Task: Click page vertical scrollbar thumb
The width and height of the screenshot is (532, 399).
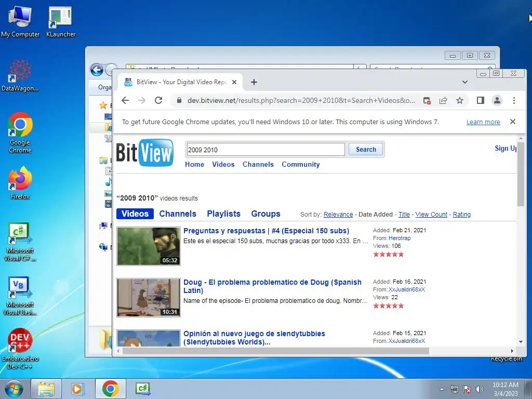Action: coord(521,174)
